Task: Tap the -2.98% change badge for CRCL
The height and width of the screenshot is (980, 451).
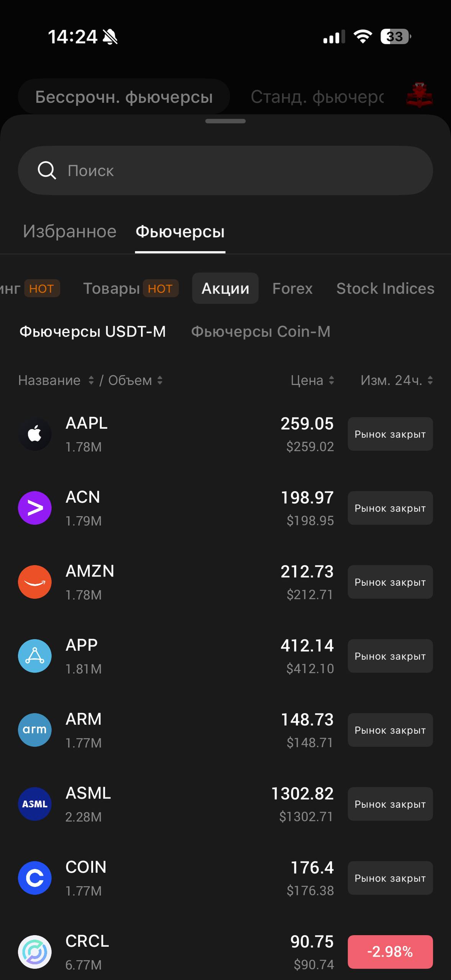Action: coord(390,952)
